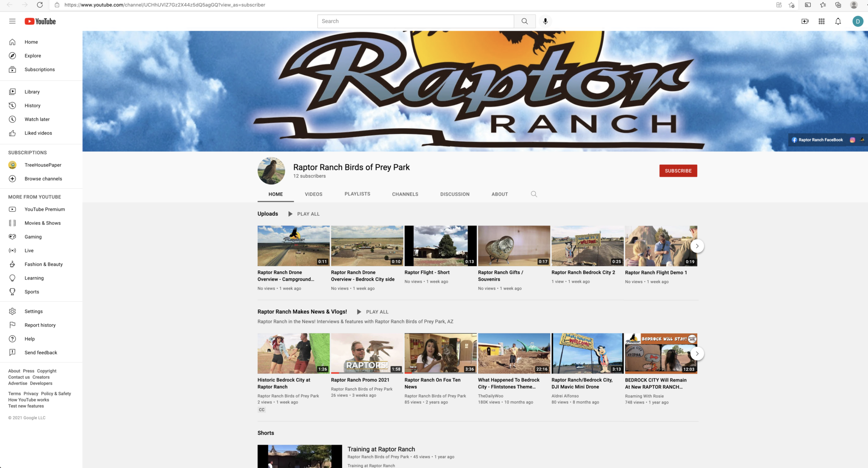The image size is (868, 468).
Task: Click the notifications bell icon
Action: pos(837,21)
